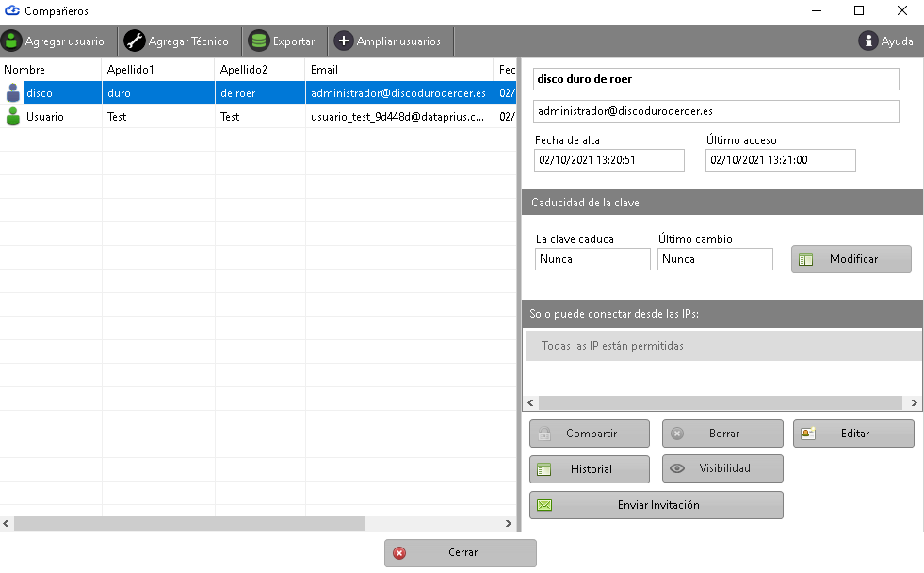Click the Último cambio field
This screenshot has height=573, width=924.
[715, 259]
